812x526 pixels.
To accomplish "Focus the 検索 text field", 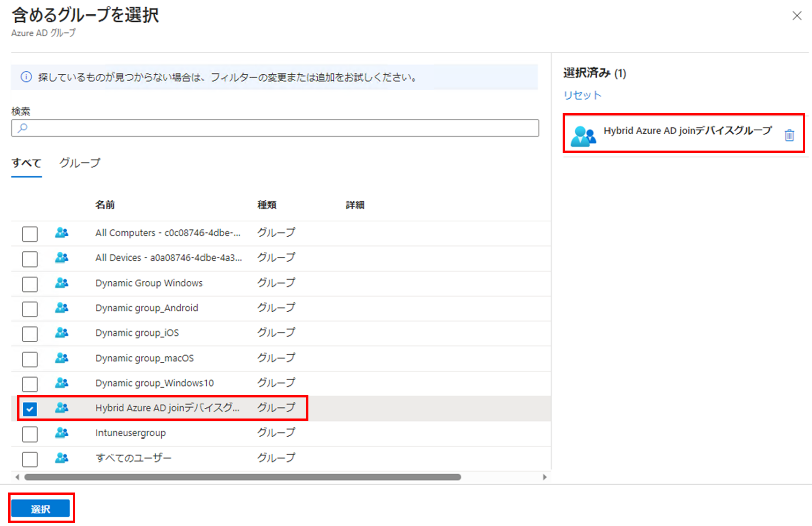I will coord(281,128).
